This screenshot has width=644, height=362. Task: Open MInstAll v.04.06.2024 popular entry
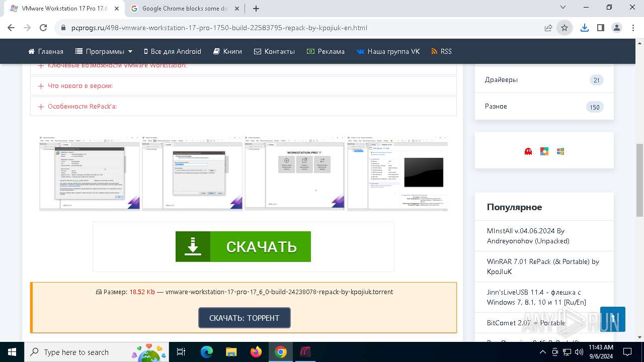click(x=528, y=236)
